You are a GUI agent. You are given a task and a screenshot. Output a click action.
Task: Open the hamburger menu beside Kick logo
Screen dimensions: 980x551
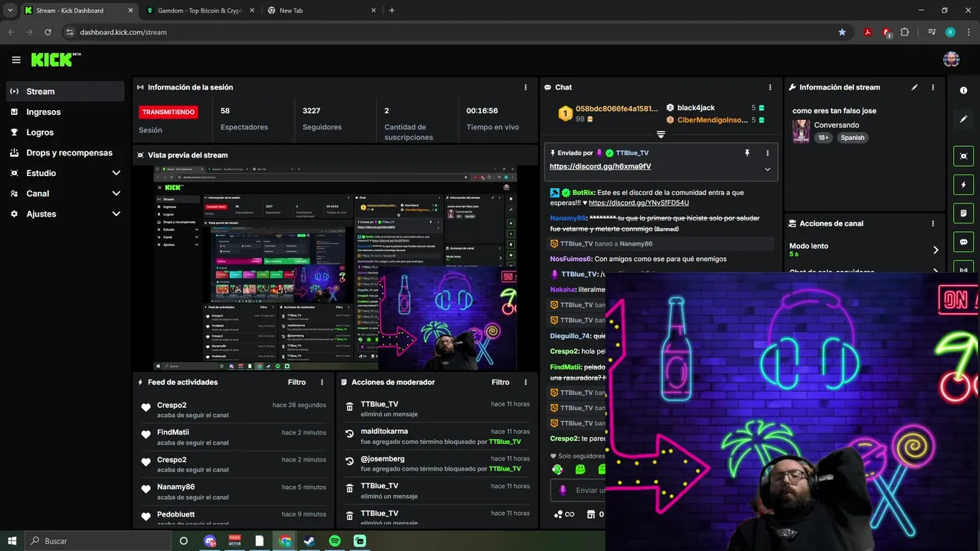coord(16,60)
